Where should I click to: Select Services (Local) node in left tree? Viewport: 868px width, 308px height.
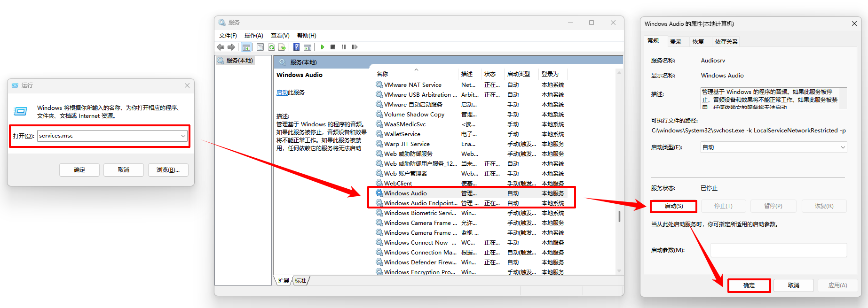click(x=236, y=61)
